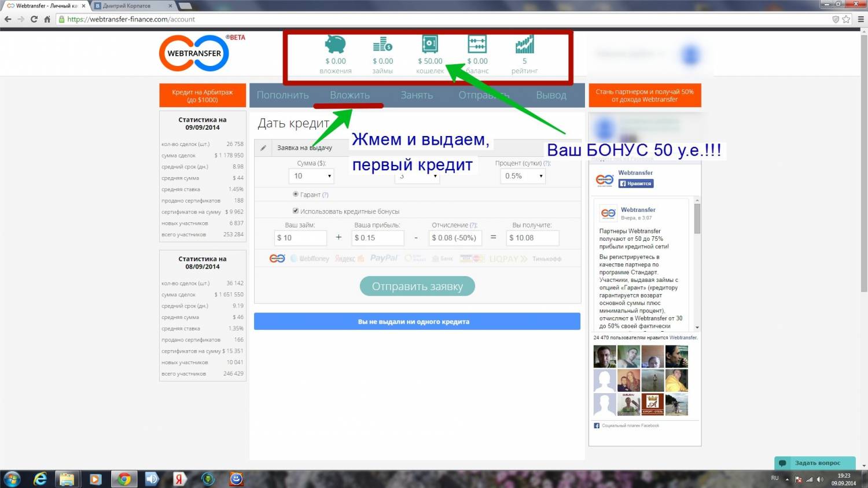Click the Вы не выдали ни одного кредита bar

pyautogui.click(x=417, y=321)
